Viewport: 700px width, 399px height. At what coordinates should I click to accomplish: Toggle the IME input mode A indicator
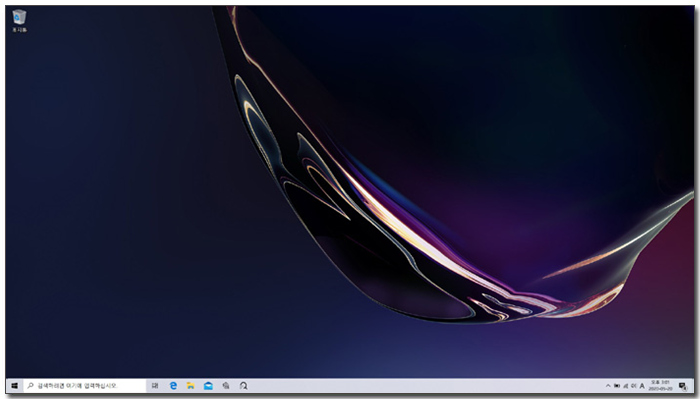[x=642, y=386]
